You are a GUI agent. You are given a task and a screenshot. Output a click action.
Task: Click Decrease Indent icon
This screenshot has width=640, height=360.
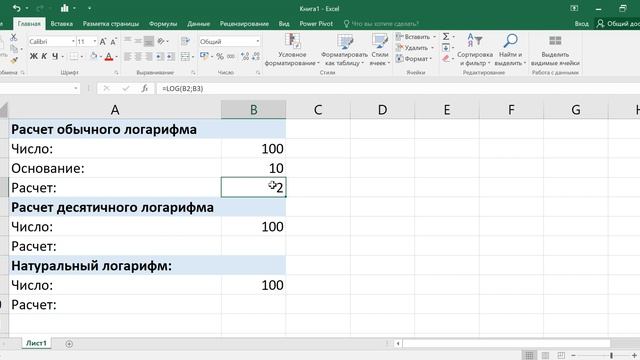160,56
